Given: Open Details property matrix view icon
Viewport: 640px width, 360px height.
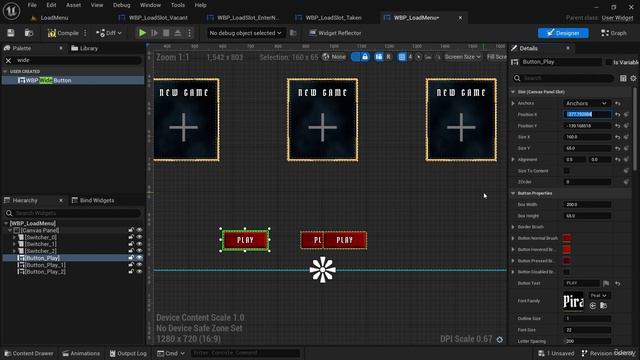Looking at the screenshot, I should click(623, 78).
